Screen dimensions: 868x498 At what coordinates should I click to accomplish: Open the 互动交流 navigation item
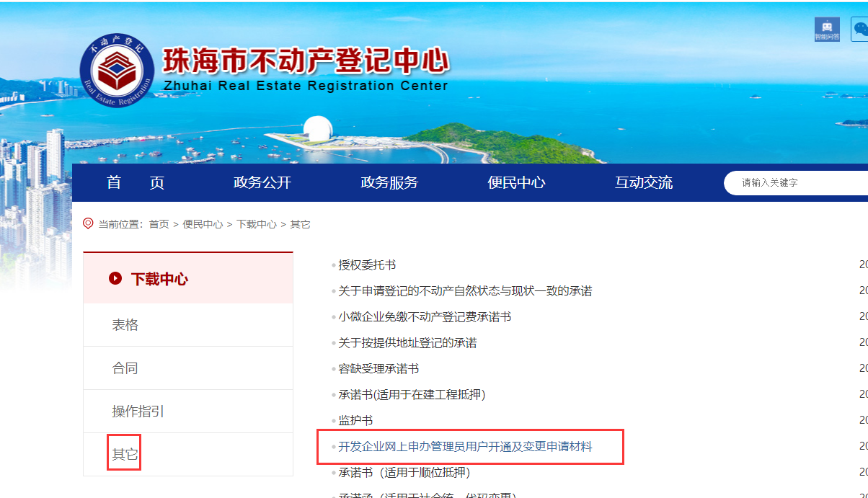643,182
